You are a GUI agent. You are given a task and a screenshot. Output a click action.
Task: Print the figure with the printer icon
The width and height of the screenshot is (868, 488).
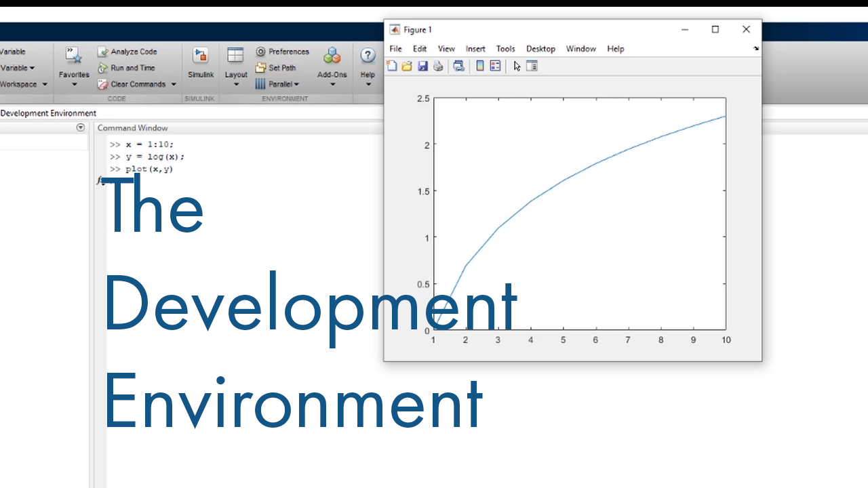(438, 66)
